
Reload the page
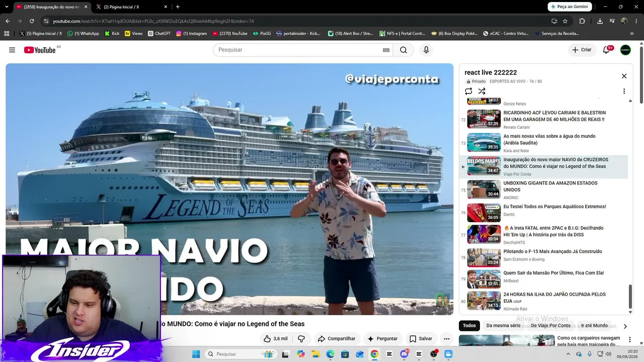pyautogui.click(x=32, y=21)
